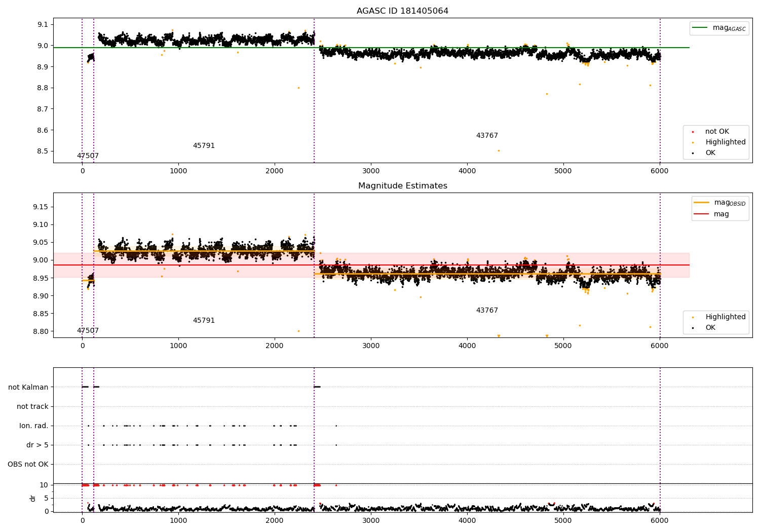Click the 10 tick on the dr axis
Viewport: 760px width, 532px height.
[x=44, y=485]
